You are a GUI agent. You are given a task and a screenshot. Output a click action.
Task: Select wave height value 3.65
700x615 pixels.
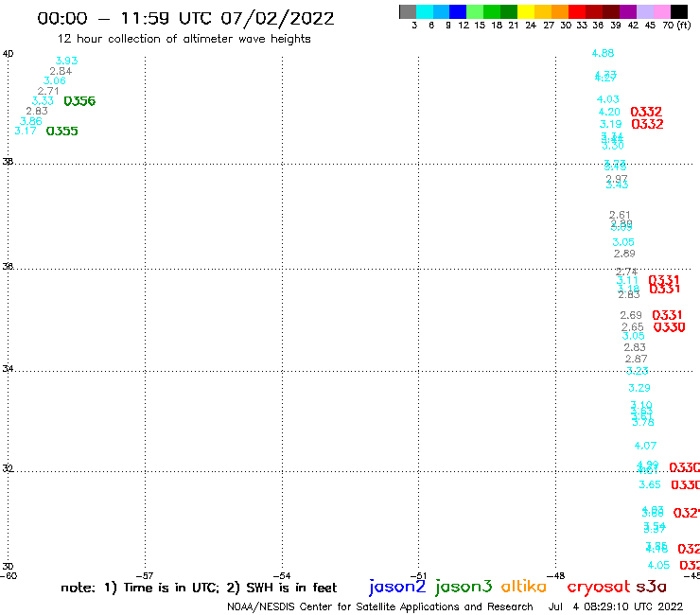click(x=650, y=484)
